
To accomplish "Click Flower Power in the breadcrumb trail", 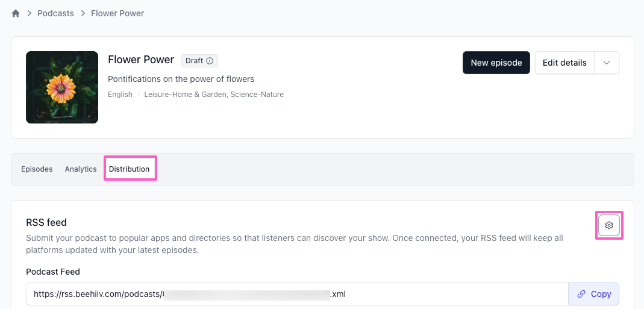I will point(117,13).
